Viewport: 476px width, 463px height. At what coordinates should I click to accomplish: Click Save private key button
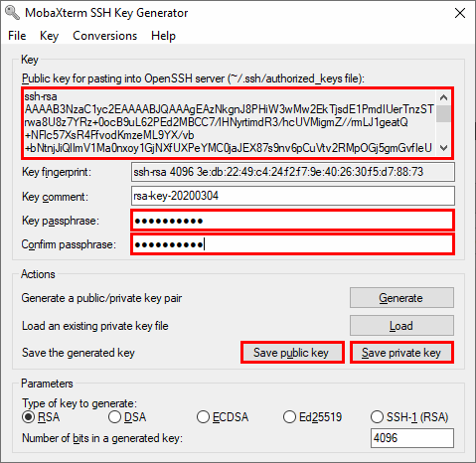[401, 353]
